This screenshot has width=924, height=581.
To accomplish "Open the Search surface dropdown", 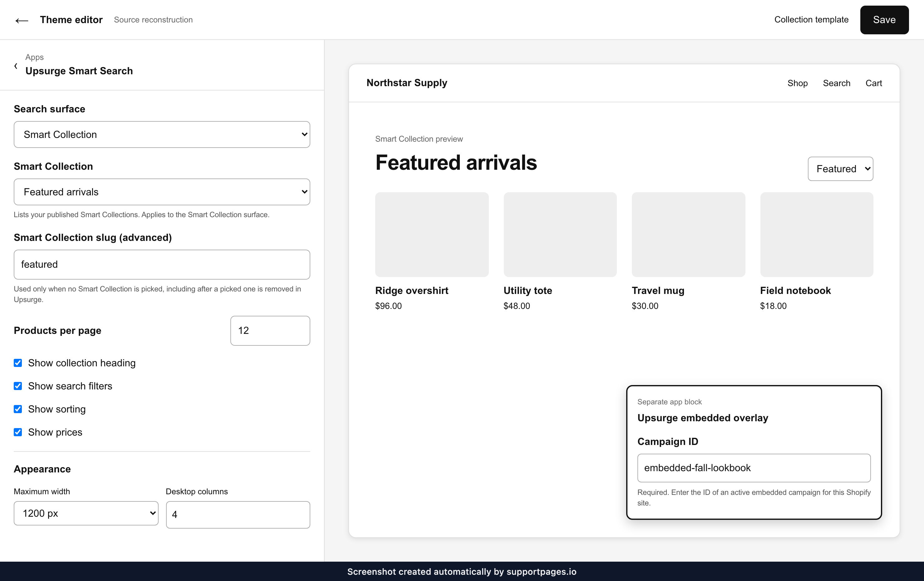I will coord(162,134).
